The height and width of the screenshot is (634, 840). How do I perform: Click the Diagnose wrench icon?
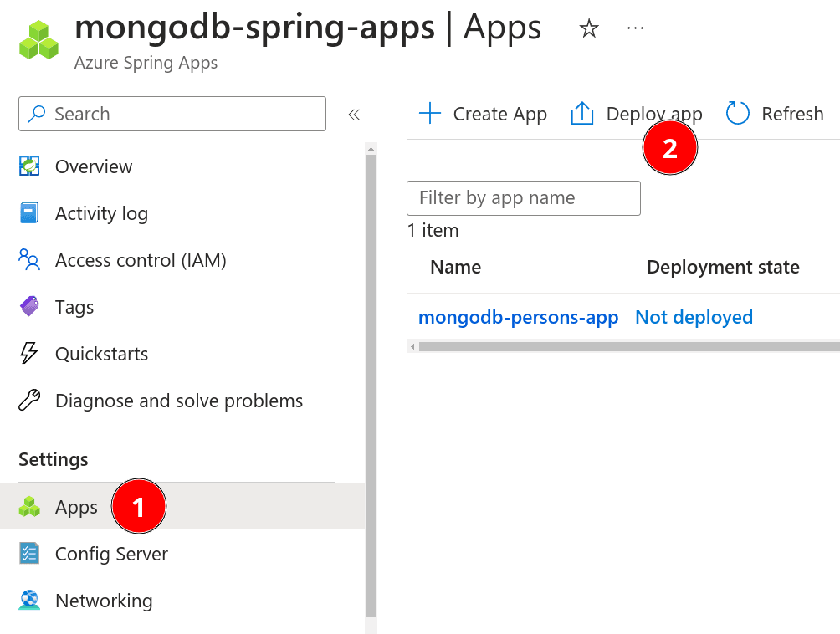(x=29, y=401)
